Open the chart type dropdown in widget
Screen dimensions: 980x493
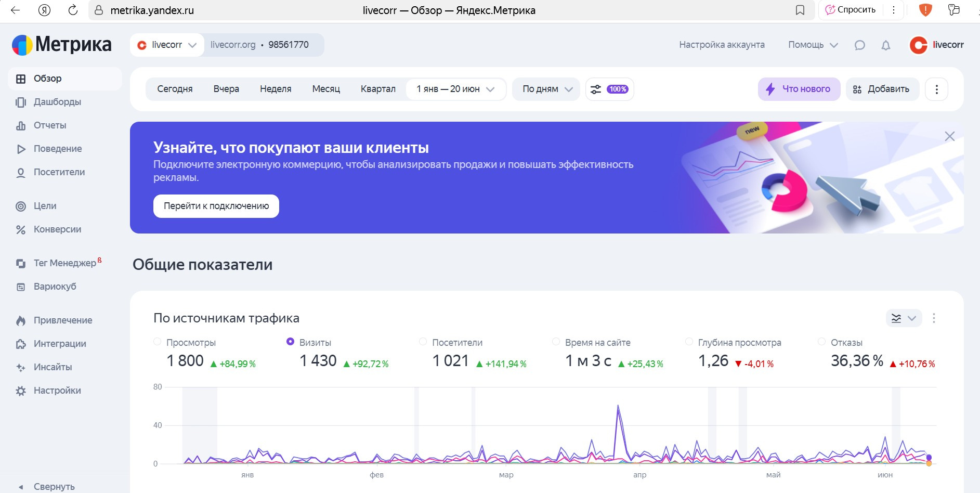(904, 318)
